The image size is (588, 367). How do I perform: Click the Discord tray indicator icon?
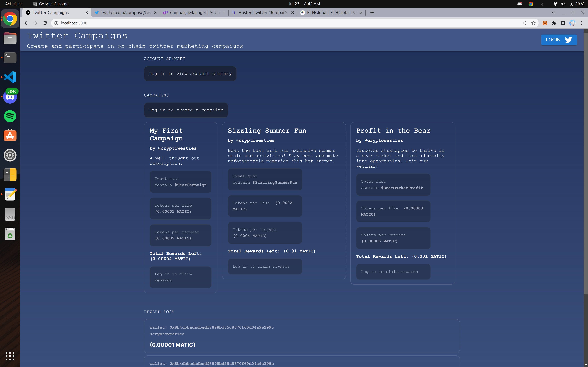point(520,4)
